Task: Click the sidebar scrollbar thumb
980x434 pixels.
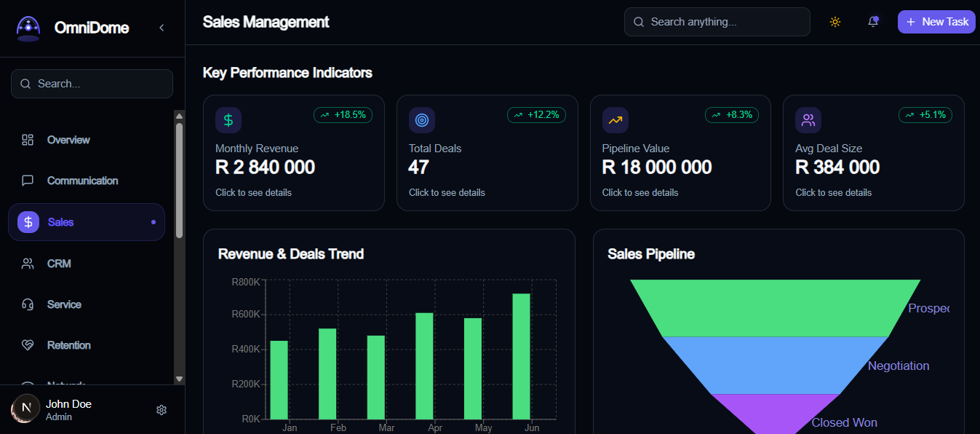Action: (180, 181)
